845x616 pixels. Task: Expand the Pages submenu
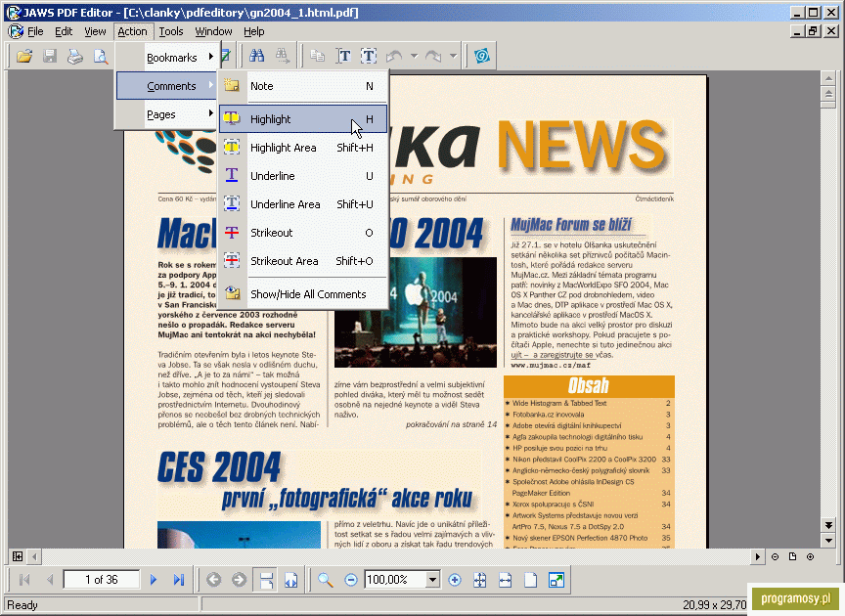coord(166,114)
